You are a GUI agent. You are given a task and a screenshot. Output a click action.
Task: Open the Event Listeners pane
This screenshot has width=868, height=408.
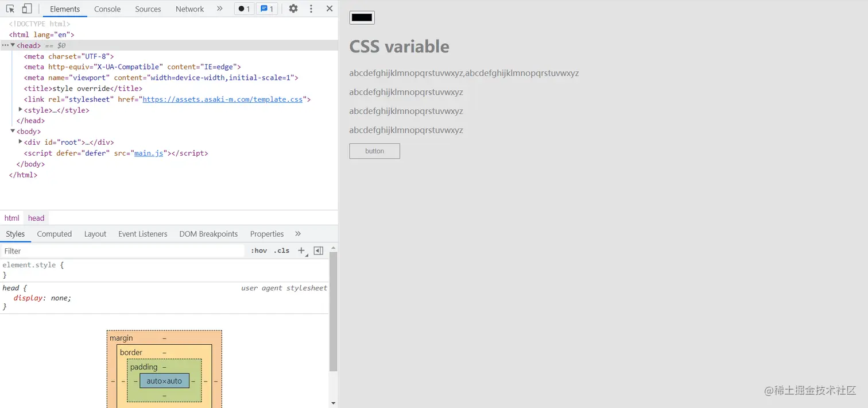143,234
